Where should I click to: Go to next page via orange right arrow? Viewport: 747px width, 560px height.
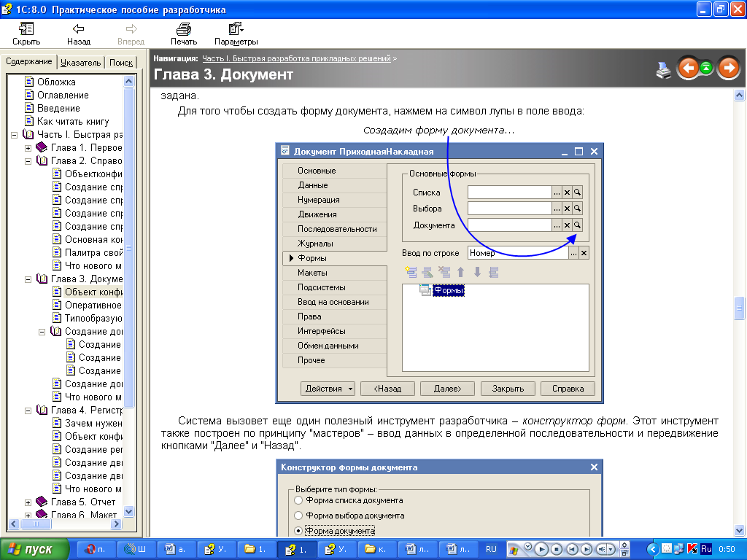(x=728, y=69)
